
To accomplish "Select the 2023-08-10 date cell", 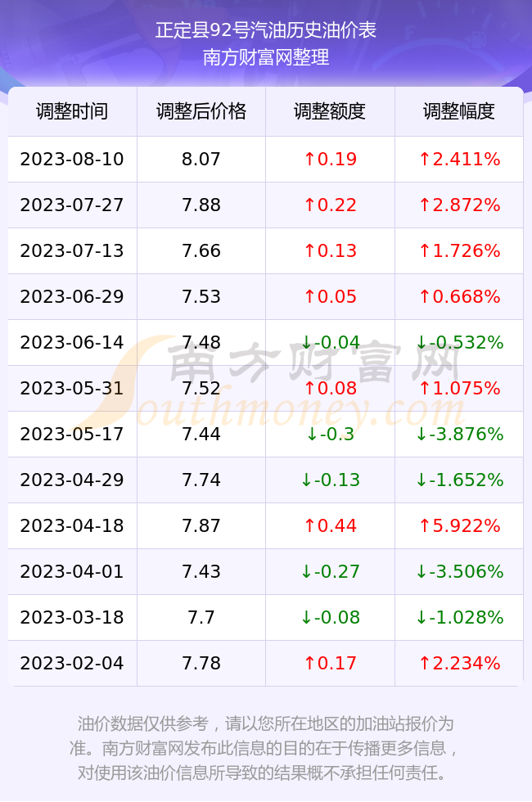I will (x=72, y=159).
